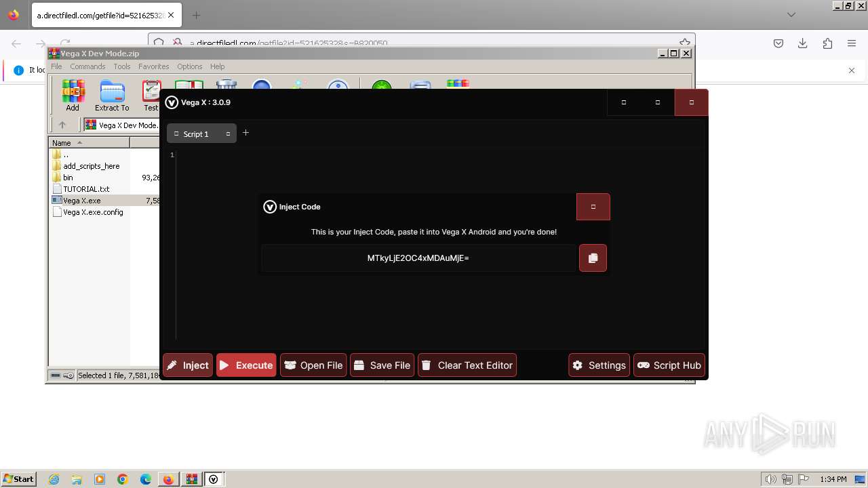
Task: Open Windows Media Player from taskbar
Action: pyautogui.click(x=100, y=479)
